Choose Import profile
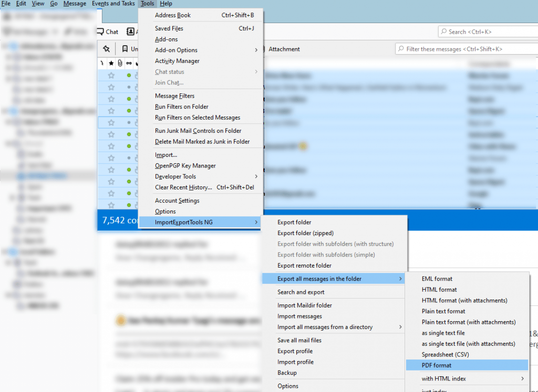 (334, 362)
